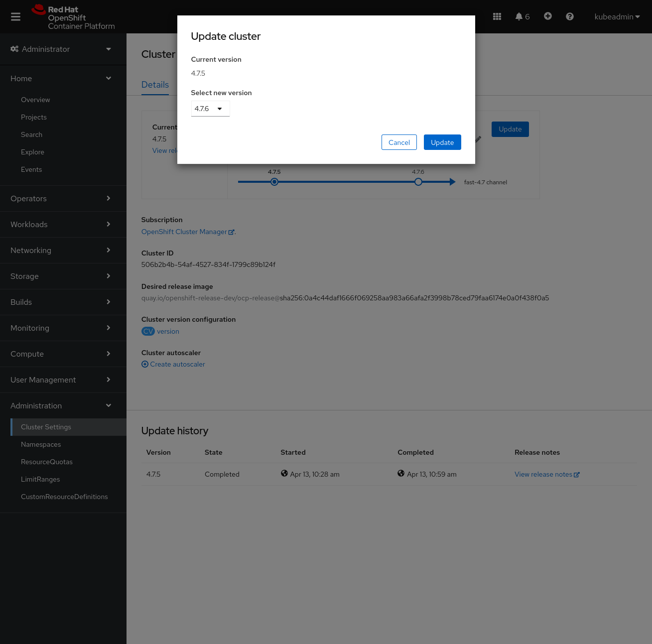Confirm Update in Update cluster dialog
The width and height of the screenshot is (652, 644).
click(x=442, y=142)
